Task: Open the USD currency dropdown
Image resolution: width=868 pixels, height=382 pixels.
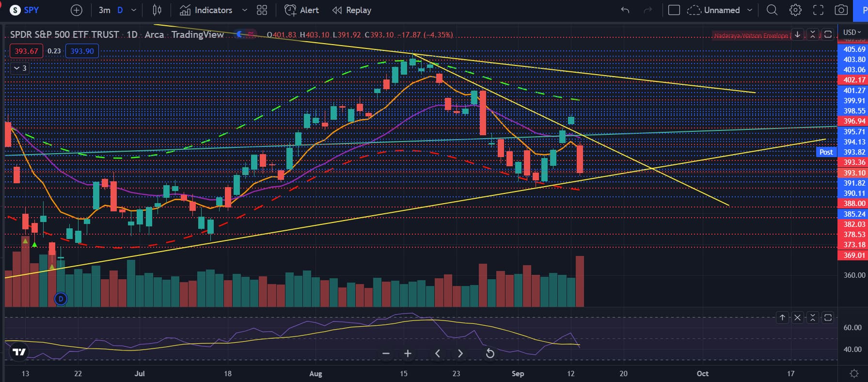Action: [x=852, y=32]
